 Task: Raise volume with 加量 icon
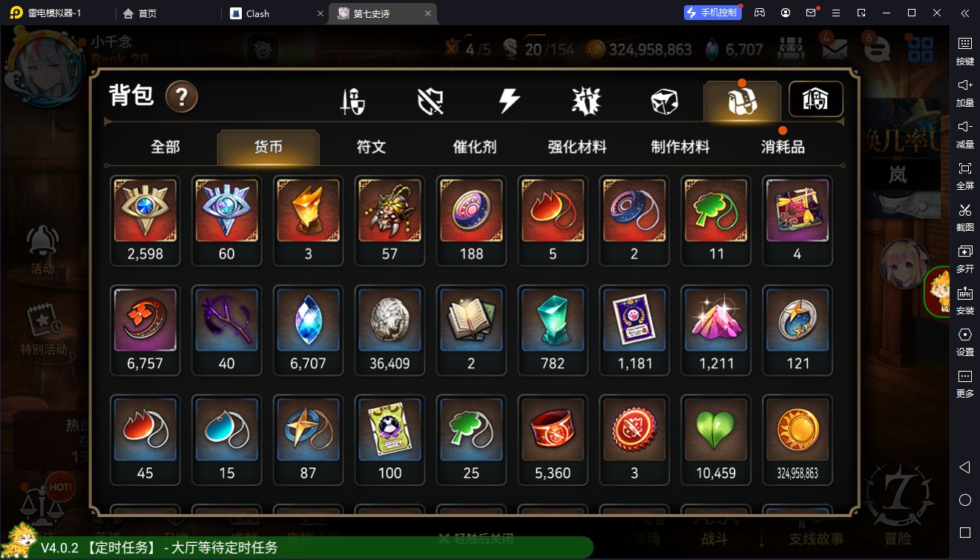point(964,93)
